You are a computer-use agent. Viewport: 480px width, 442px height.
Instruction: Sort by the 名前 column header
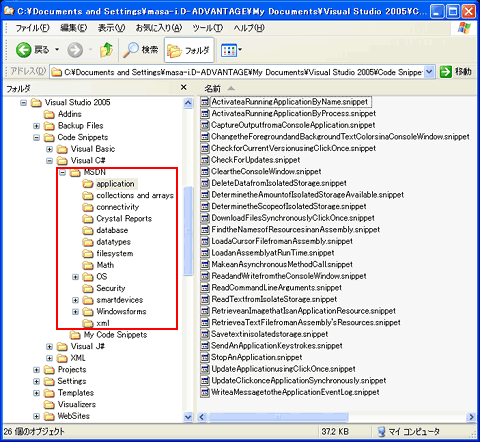pos(213,89)
